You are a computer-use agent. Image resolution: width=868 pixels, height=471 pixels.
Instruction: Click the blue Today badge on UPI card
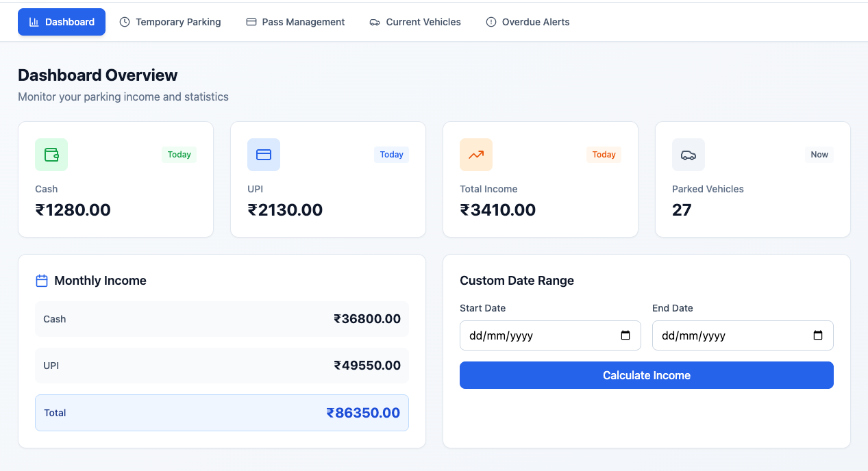coord(392,155)
